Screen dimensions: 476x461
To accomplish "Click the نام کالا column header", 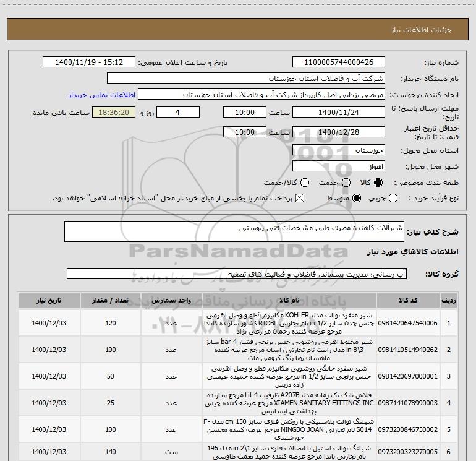I will [x=289, y=300].
